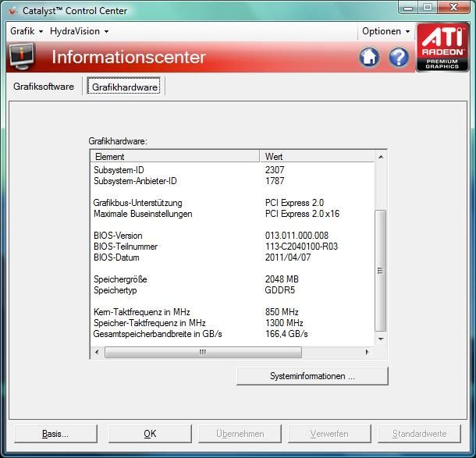Click the Basis... button

[55, 434]
